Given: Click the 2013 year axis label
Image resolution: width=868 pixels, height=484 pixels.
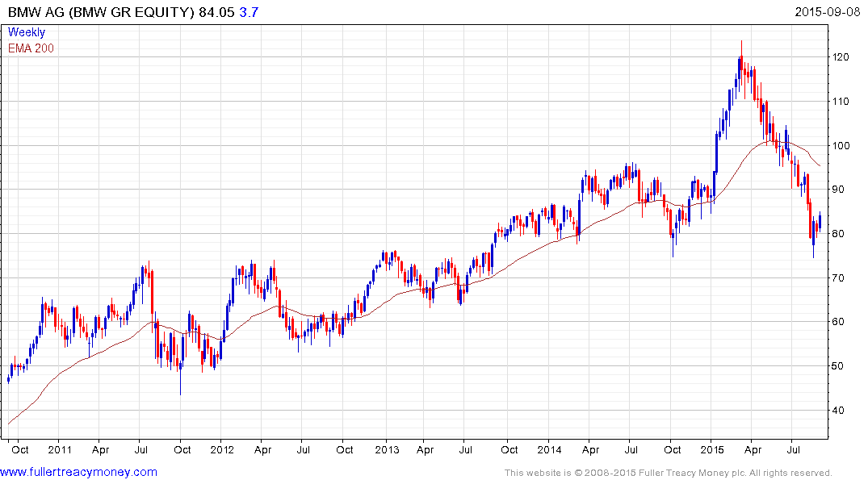Looking at the screenshot, I should coord(387,449).
